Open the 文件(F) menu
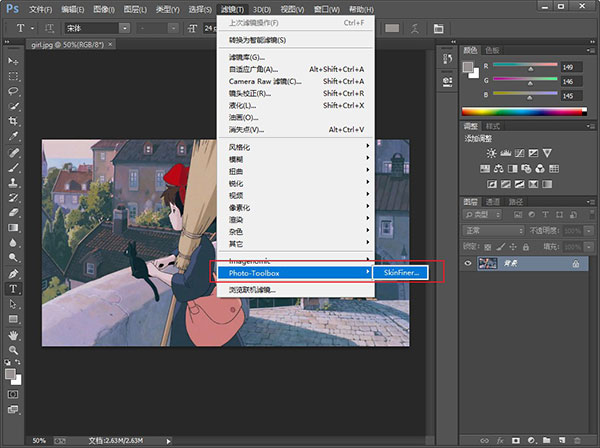600x448 pixels. pos(41,9)
